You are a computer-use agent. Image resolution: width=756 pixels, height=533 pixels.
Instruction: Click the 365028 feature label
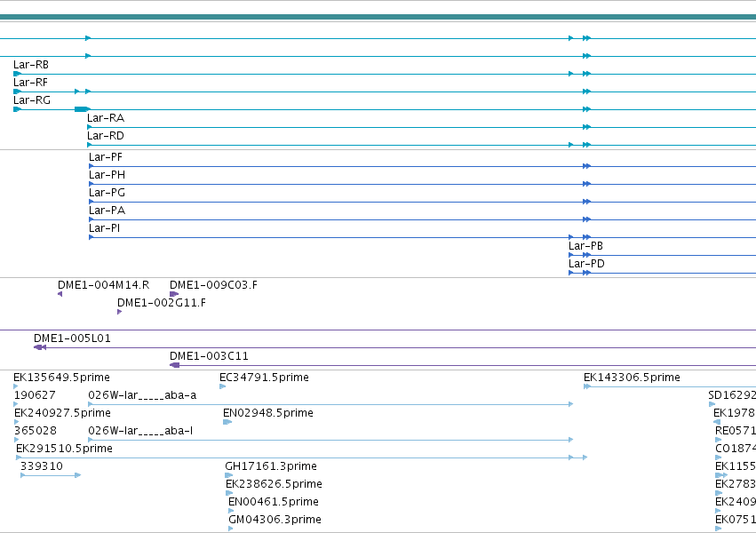pyautogui.click(x=36, y=432)
